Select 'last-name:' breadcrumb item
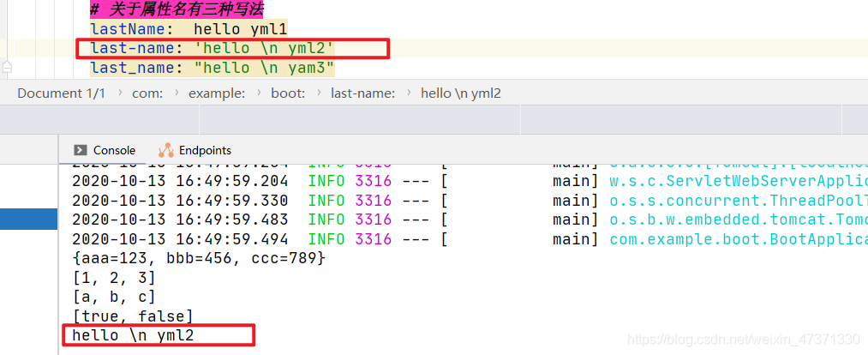 [362, 93]
